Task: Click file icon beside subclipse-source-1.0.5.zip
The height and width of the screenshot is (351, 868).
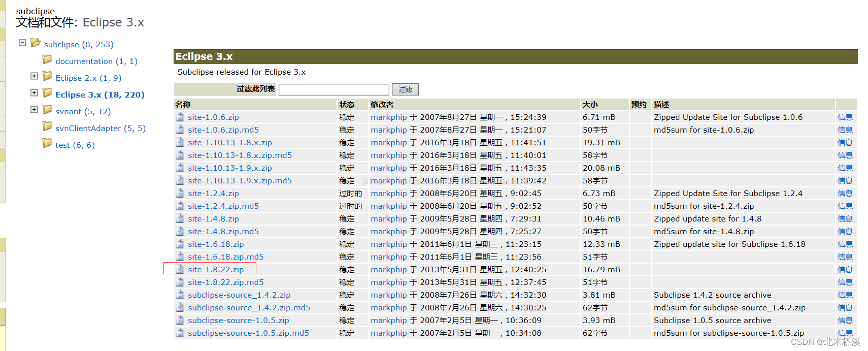Action: (x=180, y=320)
